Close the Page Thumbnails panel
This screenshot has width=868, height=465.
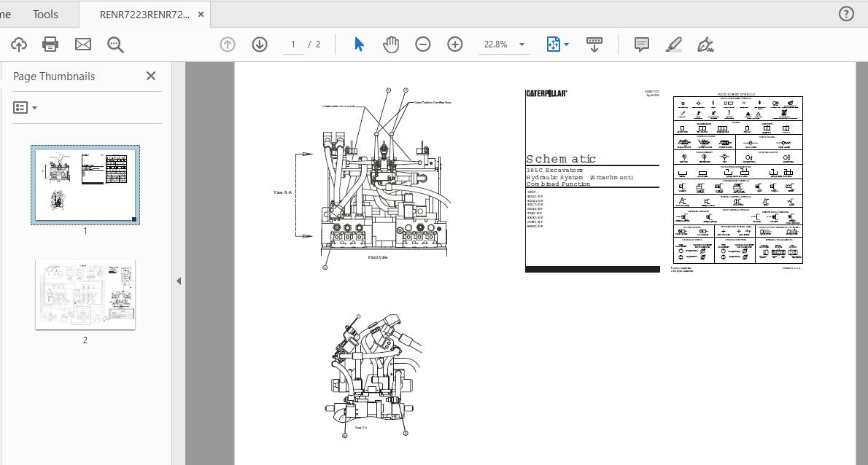[151, 76]
